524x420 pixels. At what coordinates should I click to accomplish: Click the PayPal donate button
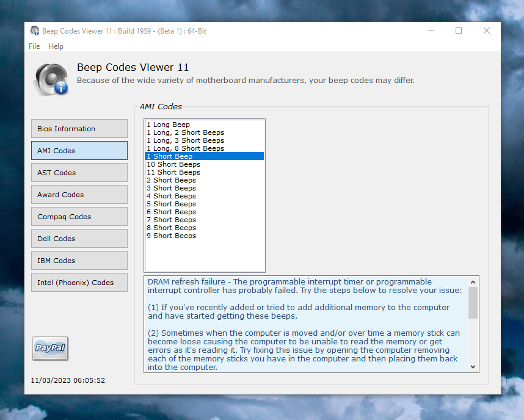pos(51,349)
